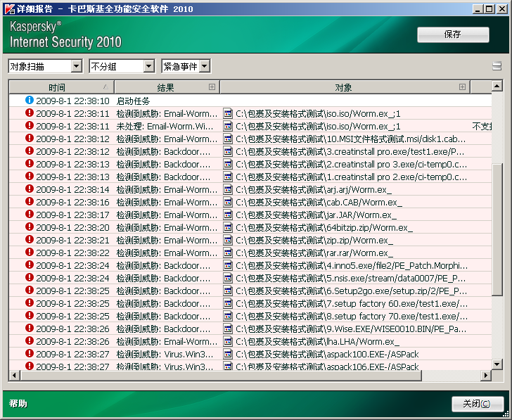Select path 3.creatinstall pro.exe/test1.exe
512x420 pixels.
[350, 151]
